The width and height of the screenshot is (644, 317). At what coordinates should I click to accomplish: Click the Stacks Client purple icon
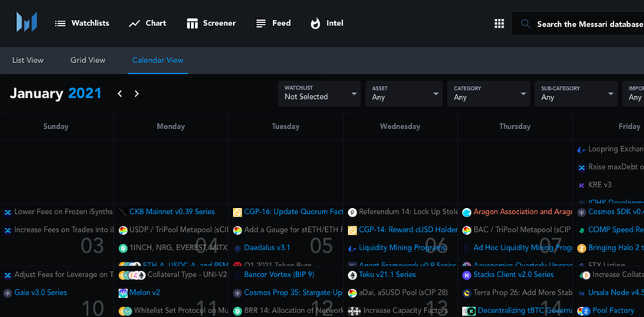point(467,275)
